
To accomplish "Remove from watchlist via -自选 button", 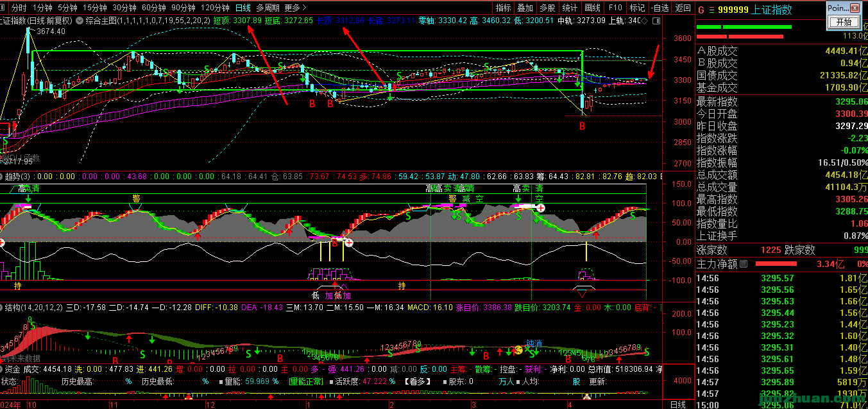I will click(659, 8).
